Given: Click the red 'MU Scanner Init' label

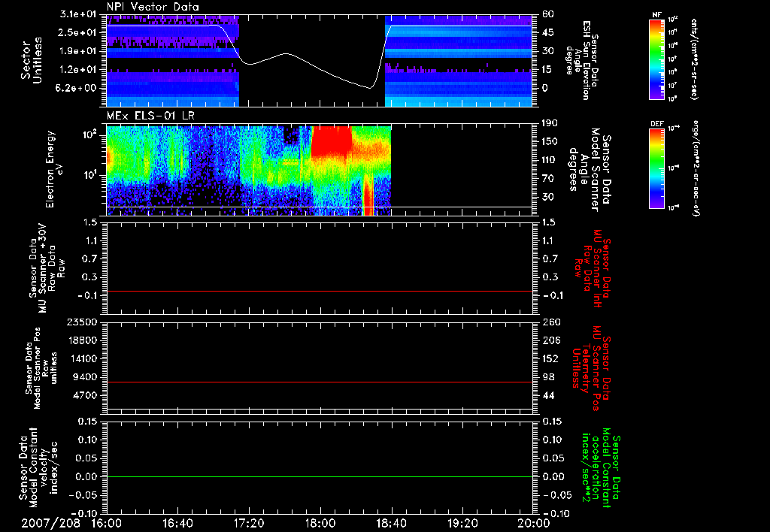Looking at the screenshot, I should (597, 268).
